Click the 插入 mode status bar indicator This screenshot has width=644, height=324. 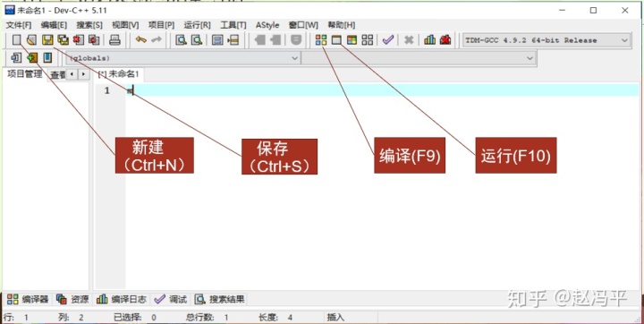[x=335, y=317]
